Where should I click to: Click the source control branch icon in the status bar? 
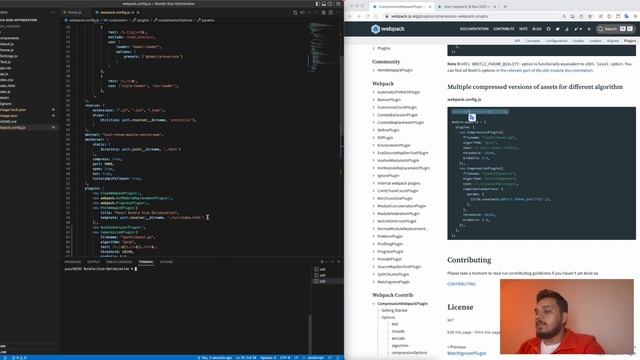tap(5, 358)
